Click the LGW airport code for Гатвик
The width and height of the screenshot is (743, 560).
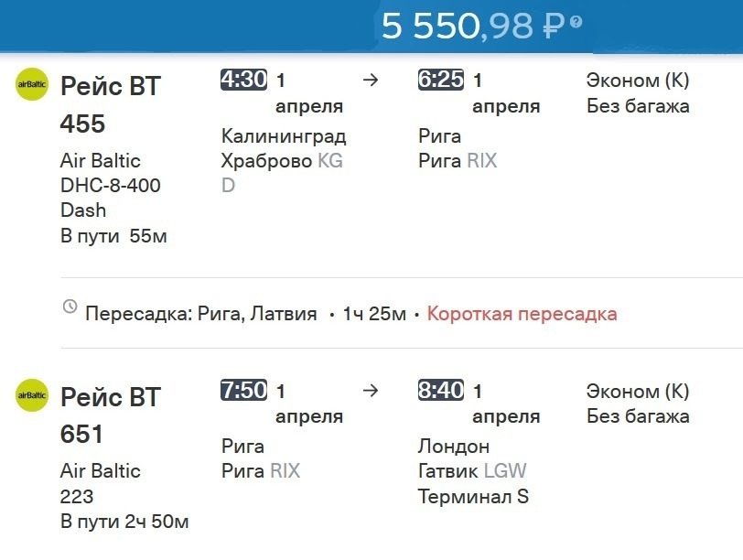pos(505,471)
